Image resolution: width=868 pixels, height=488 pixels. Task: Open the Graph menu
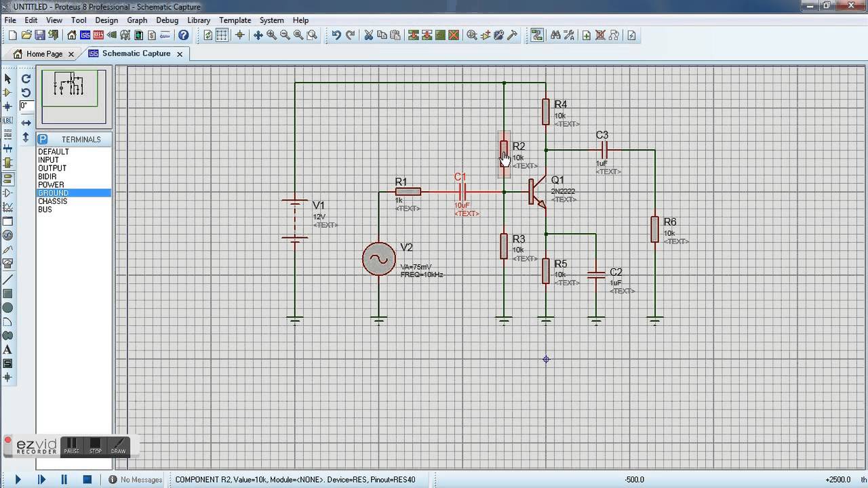pos(137,20)
